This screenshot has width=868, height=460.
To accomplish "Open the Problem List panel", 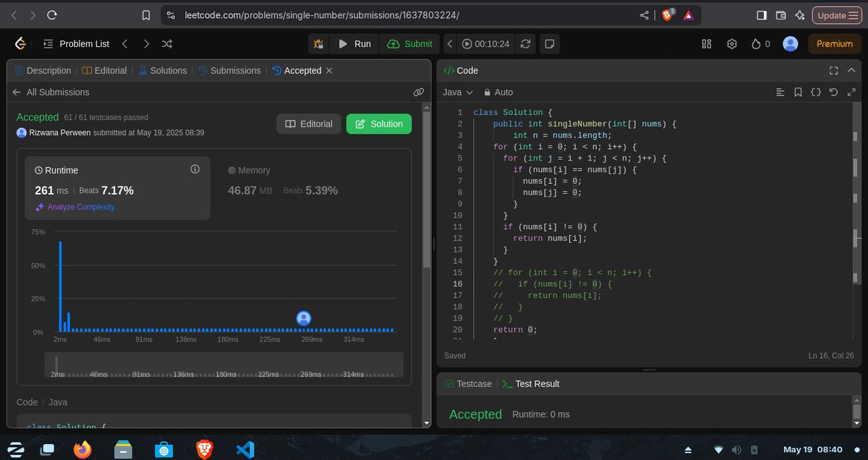I will 76,44.
